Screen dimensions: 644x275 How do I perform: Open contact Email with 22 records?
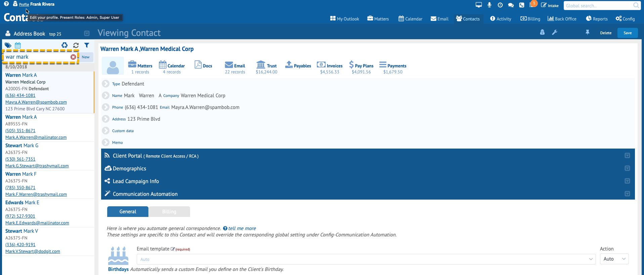pos(235,67)
